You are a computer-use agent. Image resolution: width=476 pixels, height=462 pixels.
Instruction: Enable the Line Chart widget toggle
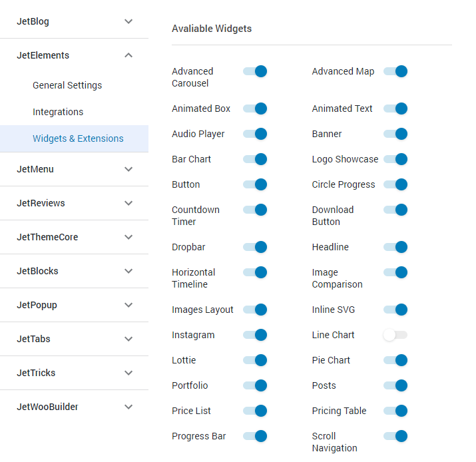pos(395,335)
